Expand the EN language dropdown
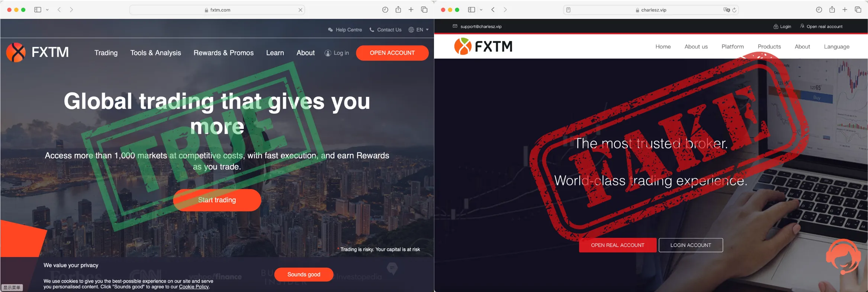Viewport: 868px width, 292px height. tap(419, 30)
